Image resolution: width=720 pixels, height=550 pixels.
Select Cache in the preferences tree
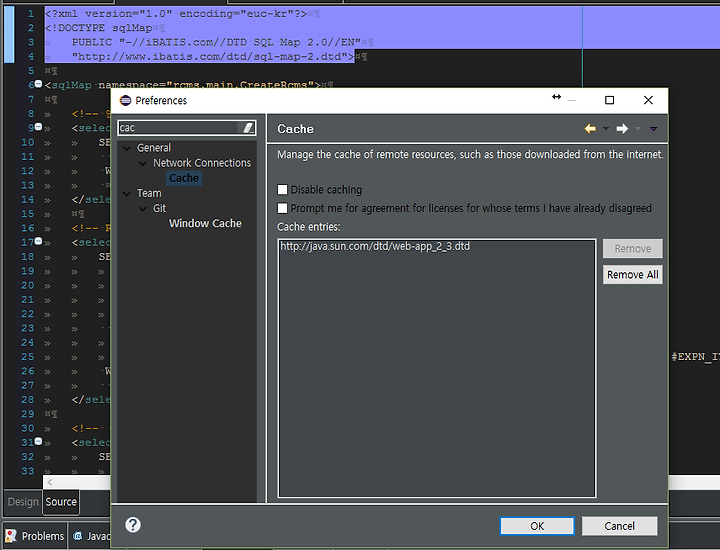point(184,178)
